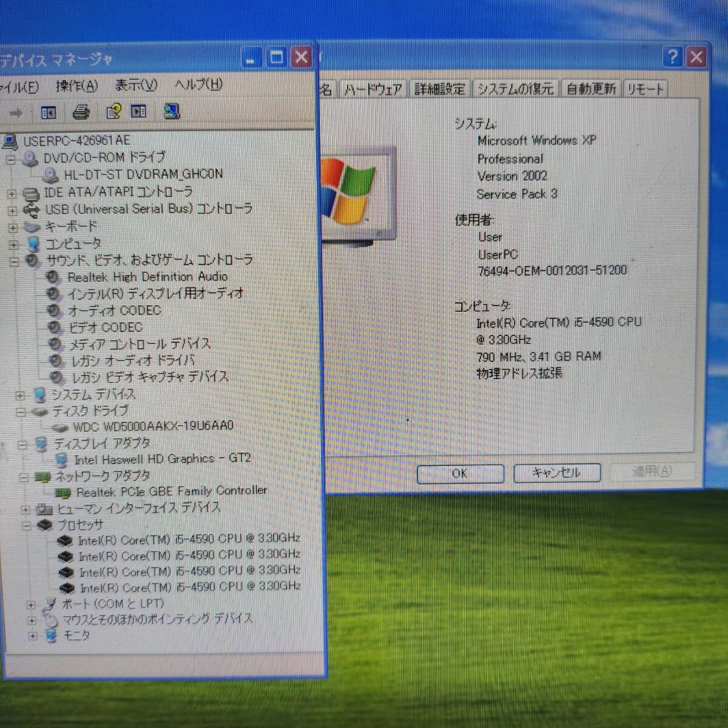Switch to the リモート tab
Viewport: 728px width, 728px height.
645,89
